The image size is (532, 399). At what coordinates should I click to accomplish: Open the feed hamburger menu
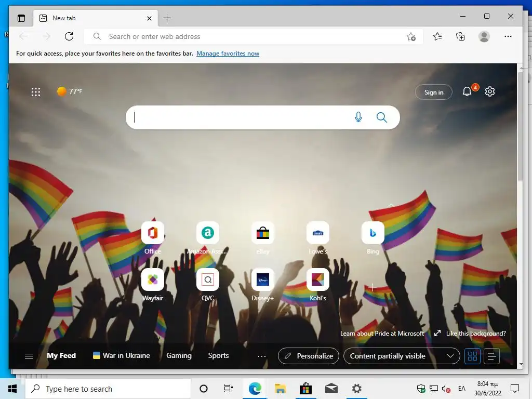(x=29, y=356)
